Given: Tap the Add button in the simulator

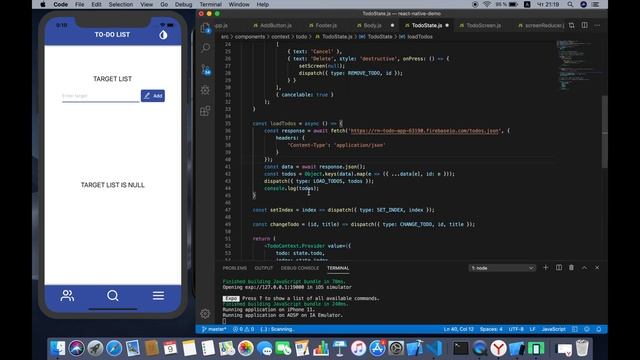Looking at the screenshot, I should pos(153,96).
